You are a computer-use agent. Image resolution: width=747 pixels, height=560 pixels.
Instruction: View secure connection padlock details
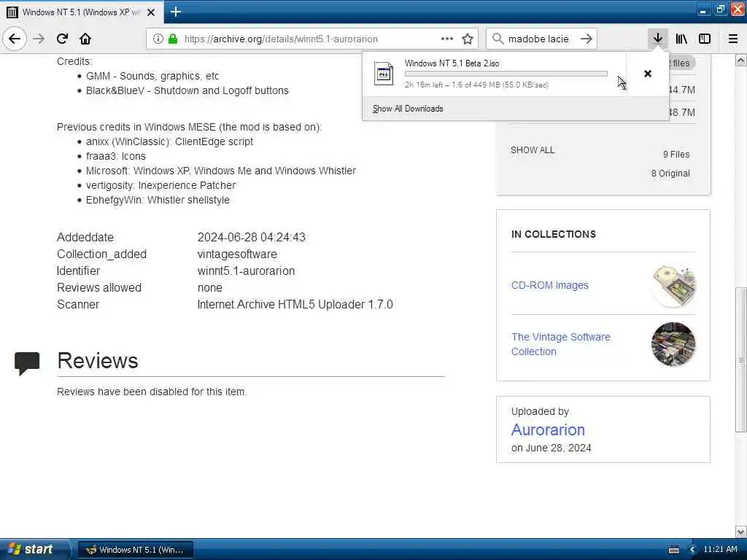click(172, 39)
